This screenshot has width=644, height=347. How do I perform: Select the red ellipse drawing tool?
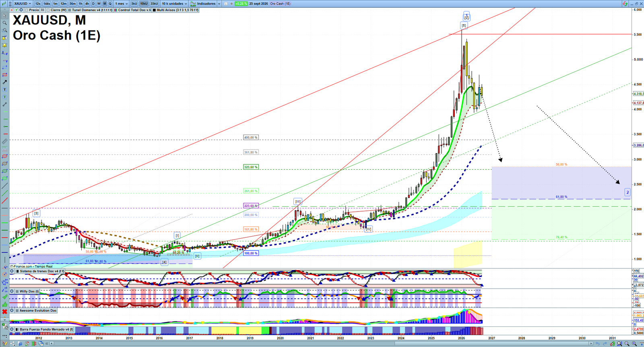coord(5,156)
